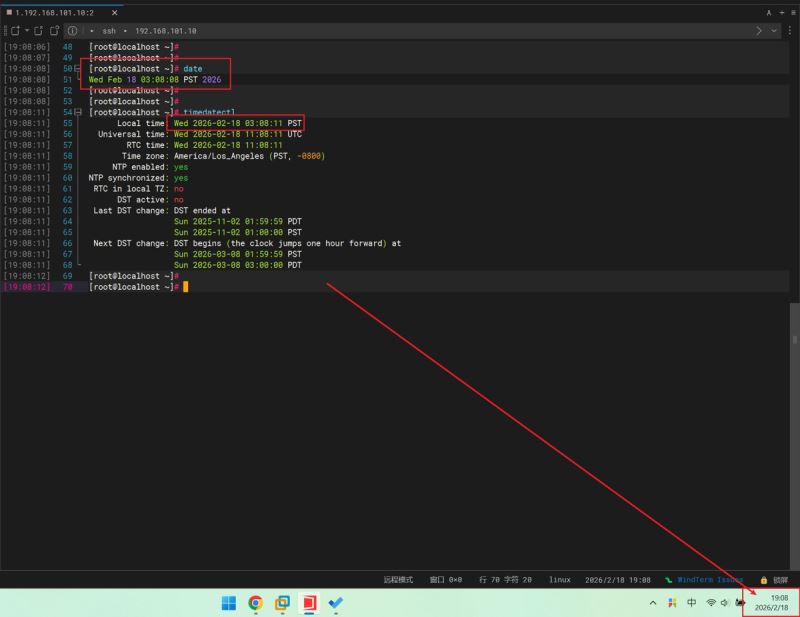Click the terminal vertical scrollbar thumb
This screenshot has width=800, height=617.
[795, 340]
